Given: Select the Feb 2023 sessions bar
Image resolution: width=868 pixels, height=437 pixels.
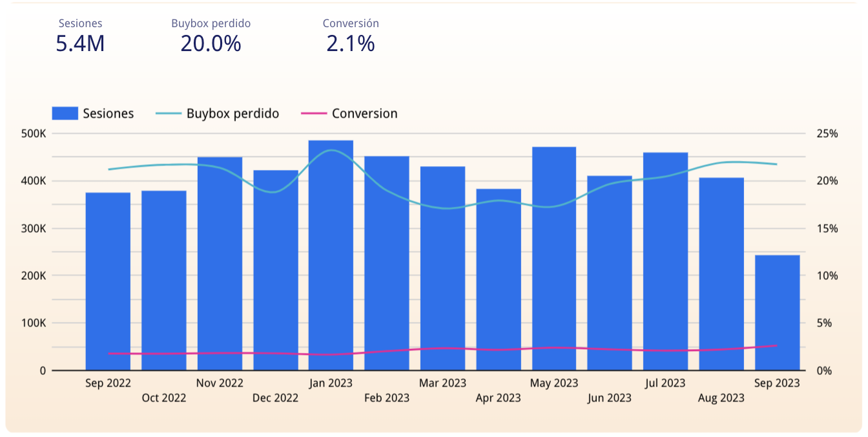Looking at the screenshot, I should point(387,263).
